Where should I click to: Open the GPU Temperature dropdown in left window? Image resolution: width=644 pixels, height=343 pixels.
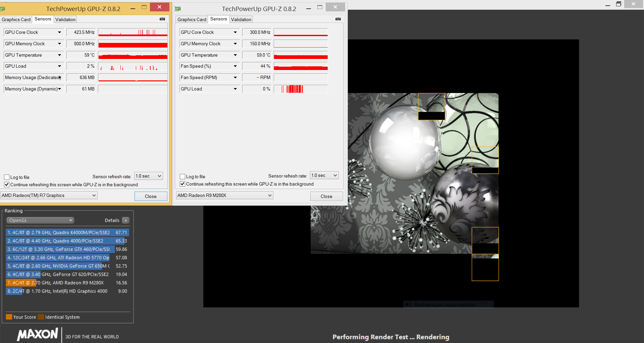tap(59, 55)
